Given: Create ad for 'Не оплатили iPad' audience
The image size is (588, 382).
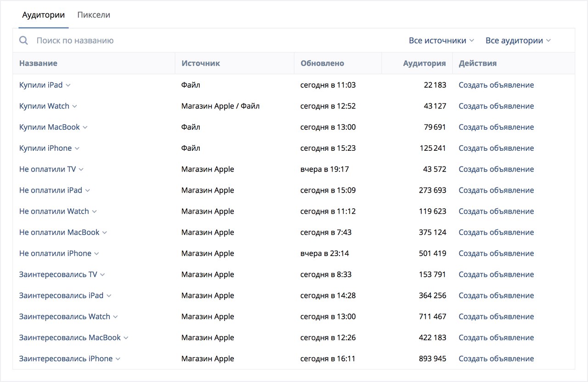Looking at the screenshot, I should point(496,190).
